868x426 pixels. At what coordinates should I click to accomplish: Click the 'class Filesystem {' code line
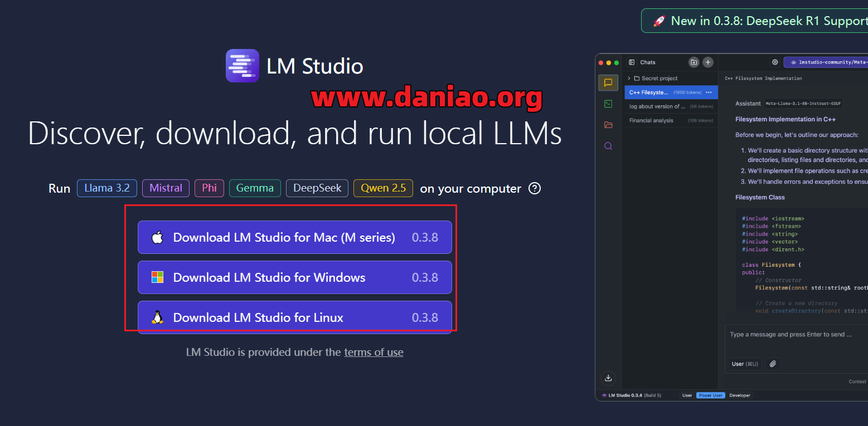[772, 265]
